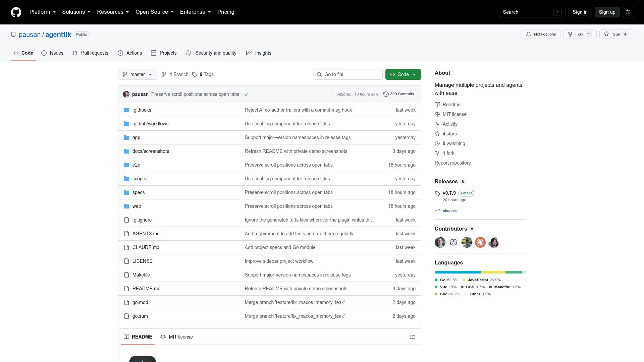Click the JavaScript language color bar segment
This screenshot has height=362, width=644.
click(493, 272)
